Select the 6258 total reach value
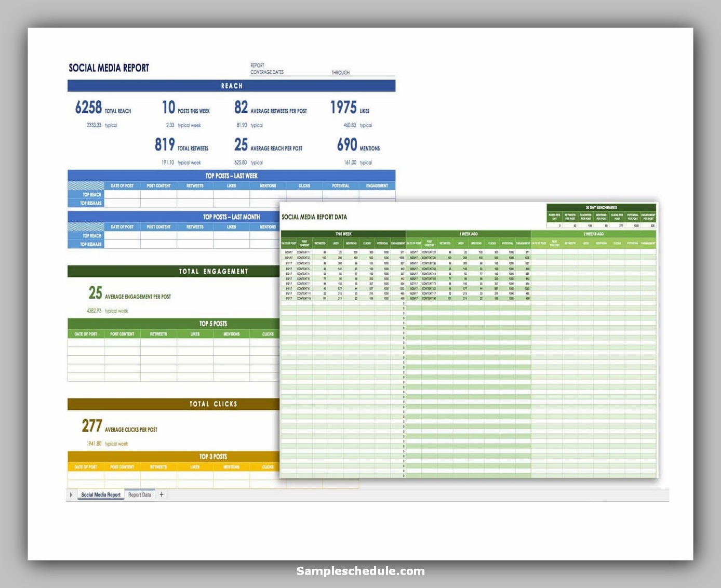This screenshot has height=588, width=721. point(89,108)
